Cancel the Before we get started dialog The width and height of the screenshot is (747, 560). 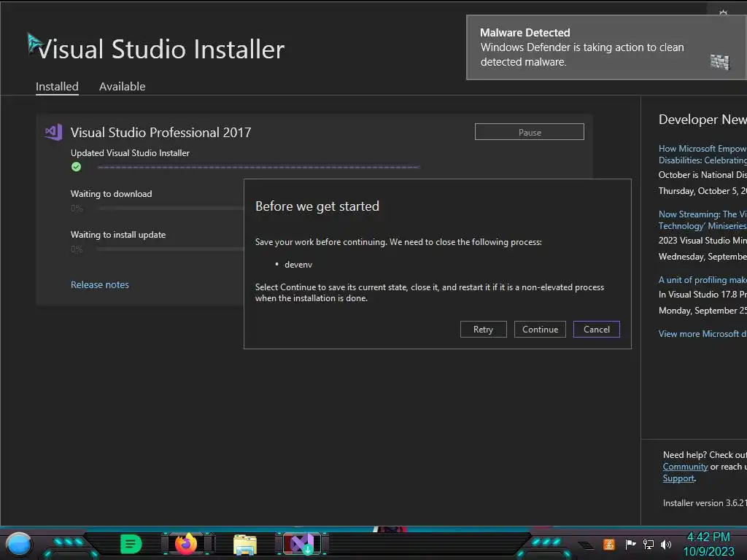tap(597, 329)
